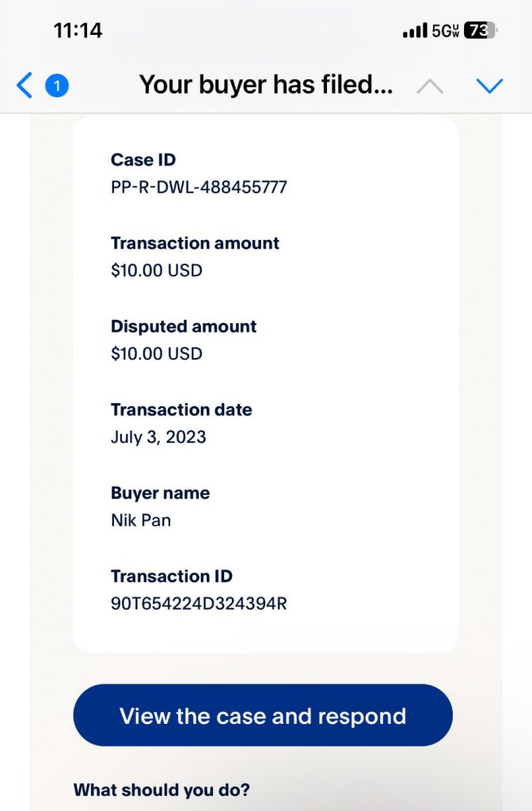
Task: Tap the transaction date July 3, 2023
Action: 158,437
